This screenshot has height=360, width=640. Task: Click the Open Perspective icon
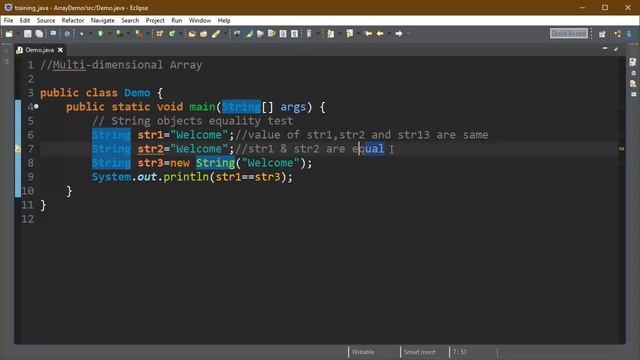click(x=602, y=34)
